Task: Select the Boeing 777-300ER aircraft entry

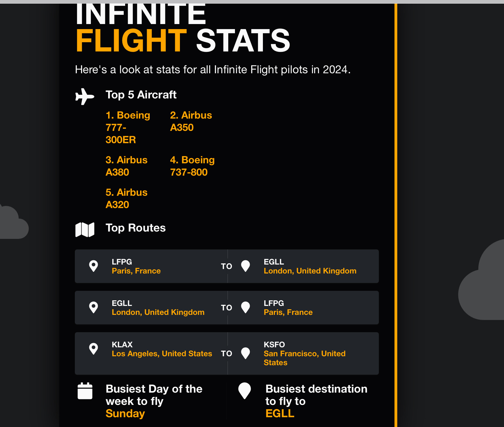Action: pyautogui.click(x=128, y=128)
